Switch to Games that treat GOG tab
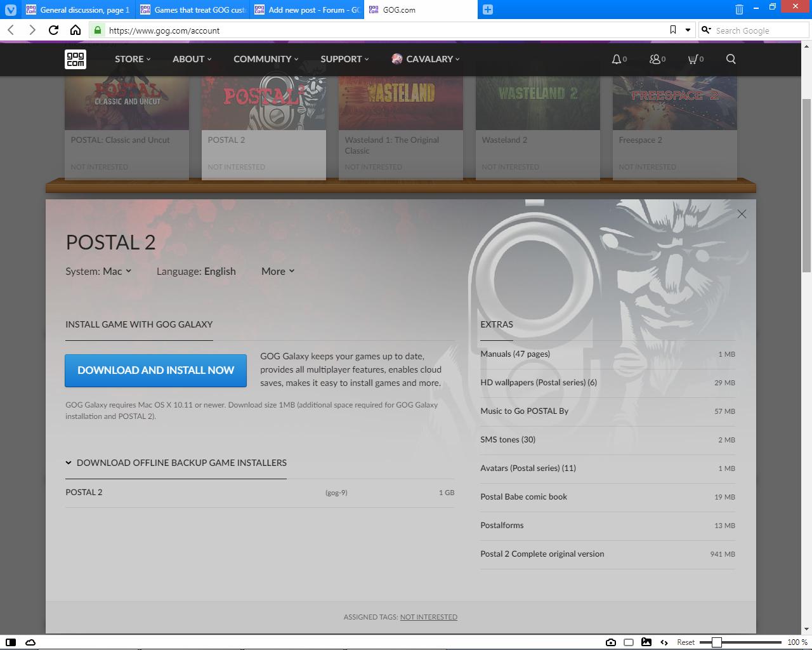The height and width of the screenshot is (650, 812). [x=192, y=10]
